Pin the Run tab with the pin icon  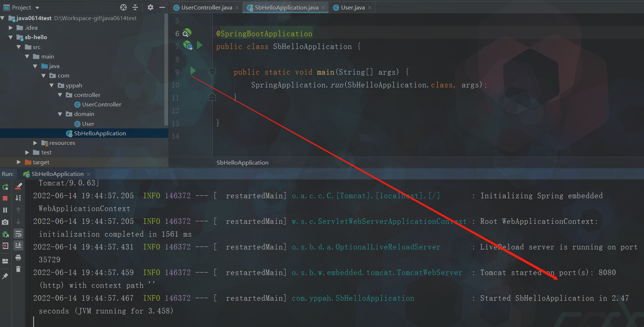5,276
